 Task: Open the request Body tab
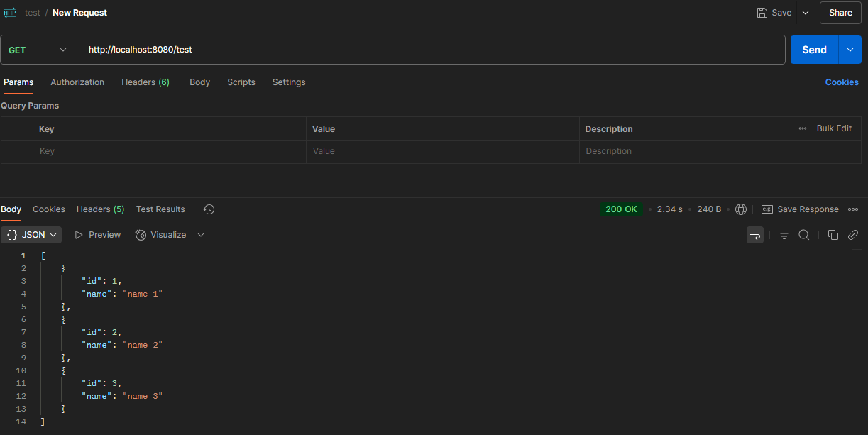tap(199, 82)
